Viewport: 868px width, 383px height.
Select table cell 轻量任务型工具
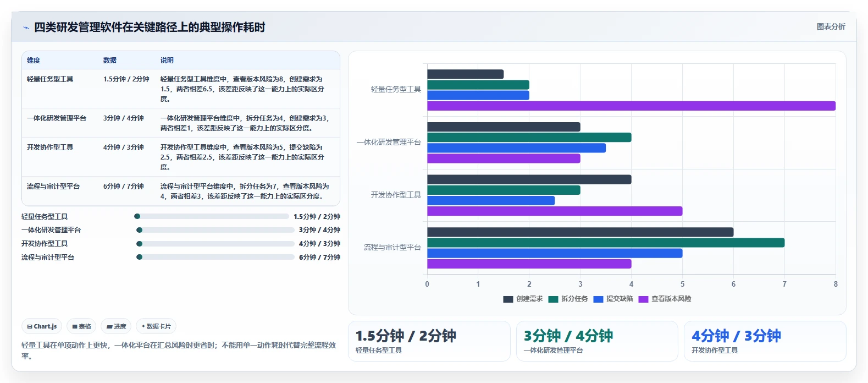[50, 79]
